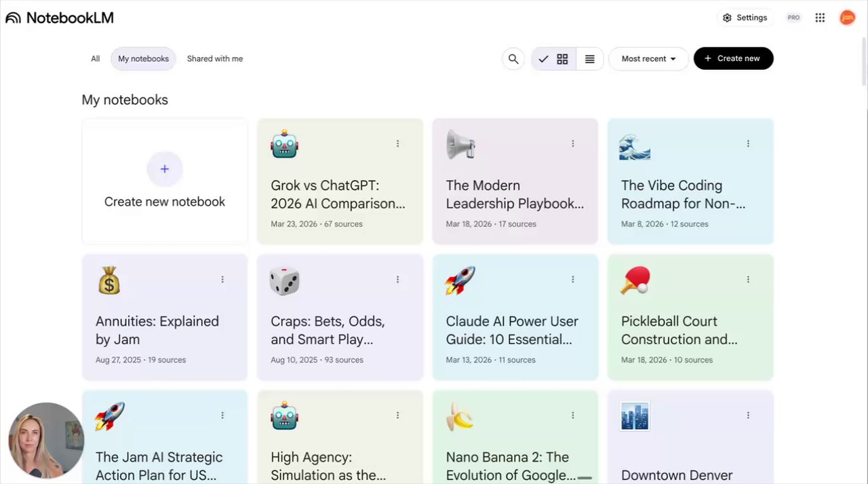The height and width of the screenshot is (484, 868).
Task: Open three-dot menu on Annuities notebook
Action: click(x=222, y=280)
